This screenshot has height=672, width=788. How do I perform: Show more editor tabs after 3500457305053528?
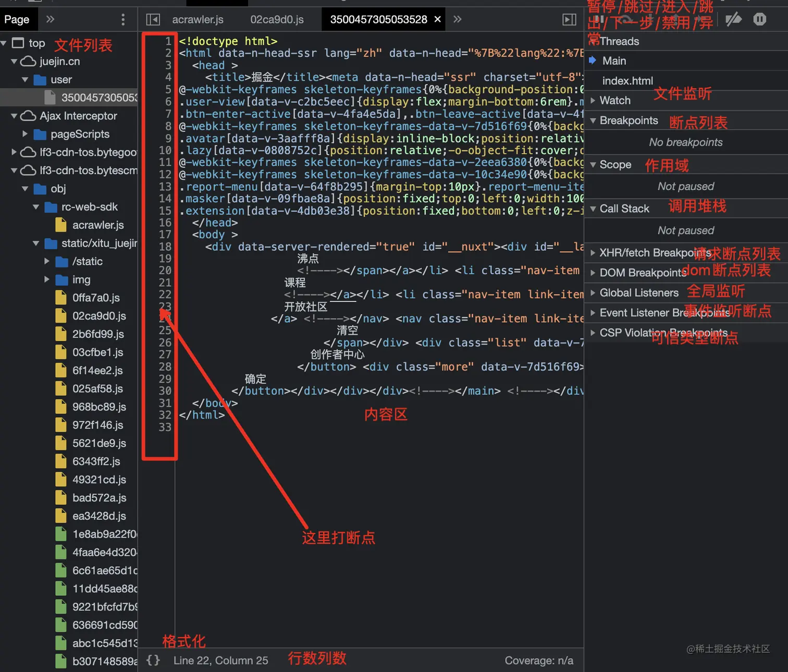pyautogui.click(x=458, y=19)
